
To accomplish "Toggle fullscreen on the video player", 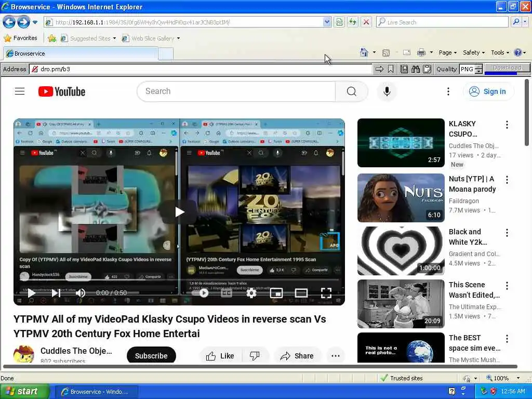I will pos(326,293).
